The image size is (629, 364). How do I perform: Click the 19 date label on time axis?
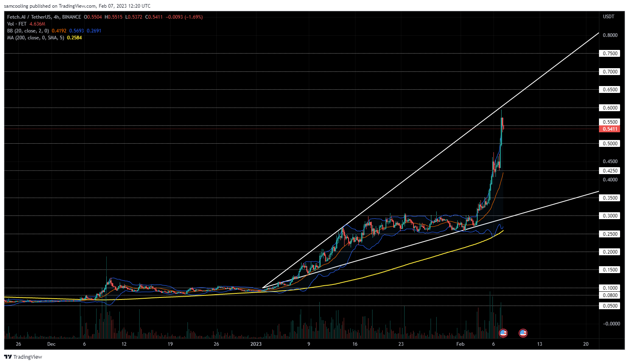coord(170,344)
